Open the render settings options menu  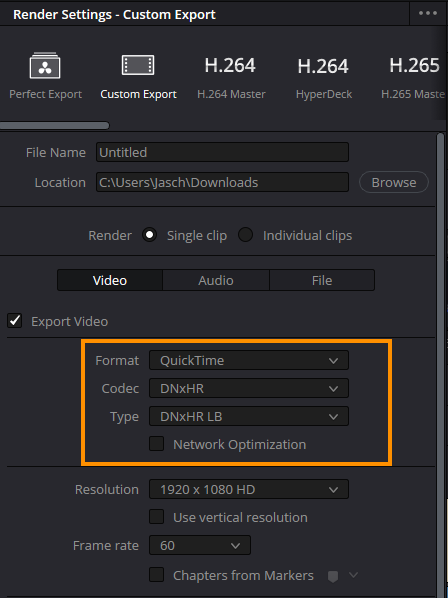(428, 13)
